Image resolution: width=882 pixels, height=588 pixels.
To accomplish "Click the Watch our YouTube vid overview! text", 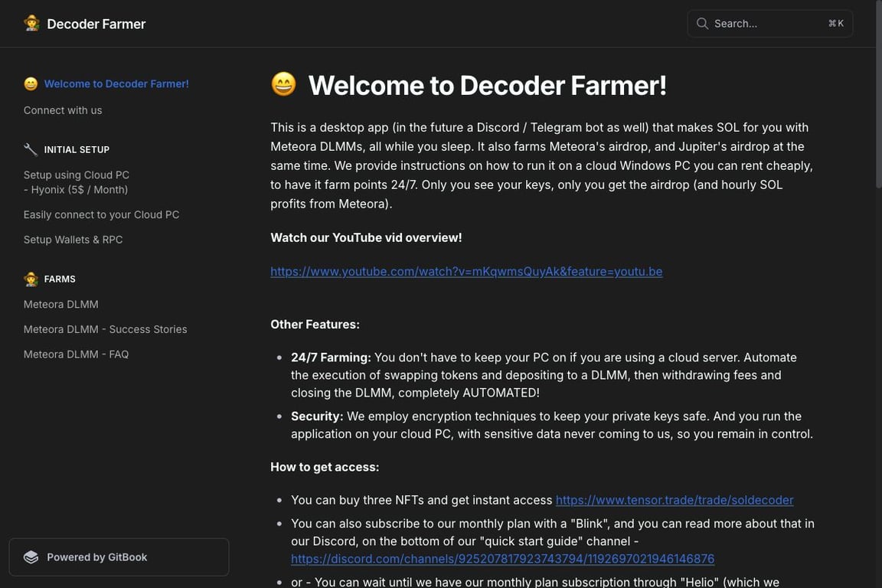I will [x=366, y=237].
